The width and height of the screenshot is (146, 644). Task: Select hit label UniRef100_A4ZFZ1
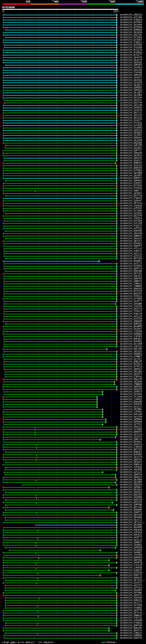[x=131, y=638]
